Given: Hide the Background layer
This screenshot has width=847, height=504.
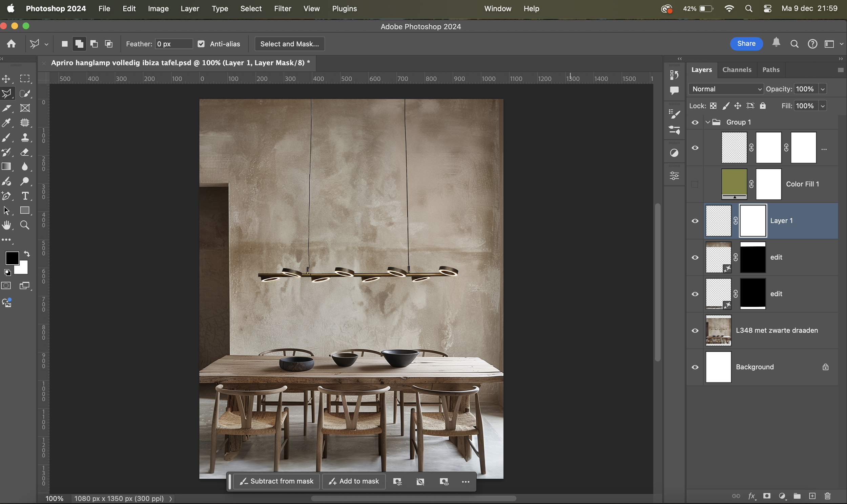Looking at the screenshot, I should pos(695,367).
